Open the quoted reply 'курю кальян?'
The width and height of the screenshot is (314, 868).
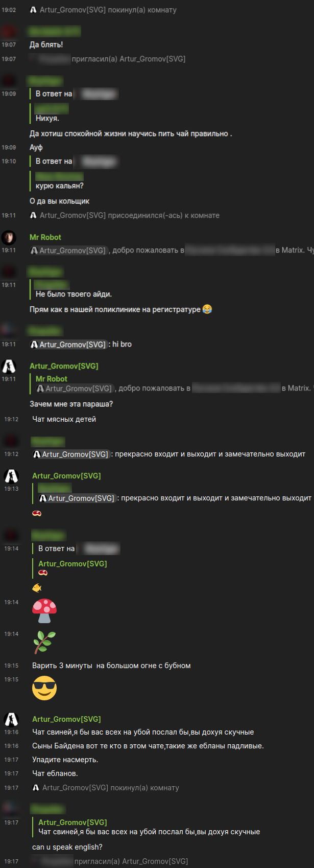click(59, 181)
